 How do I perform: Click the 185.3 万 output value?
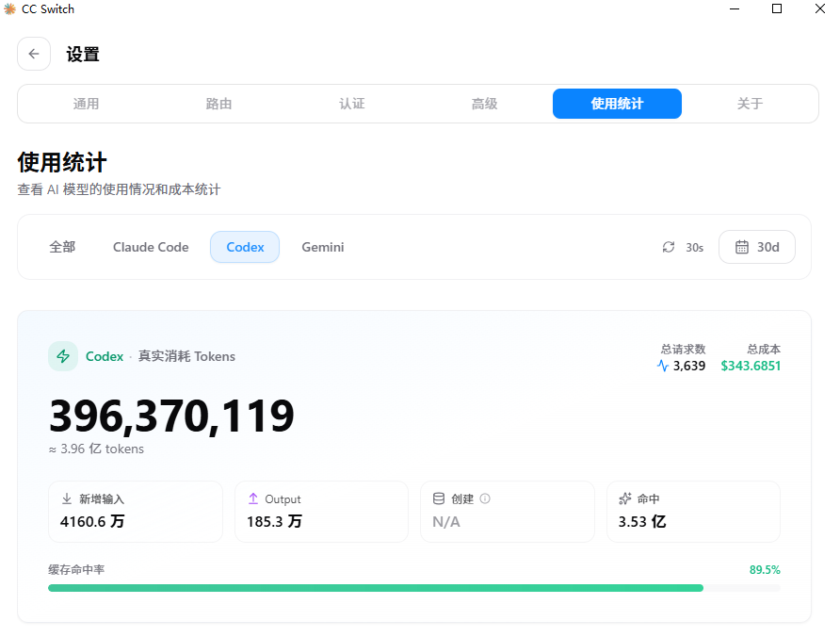coord(274,521)
